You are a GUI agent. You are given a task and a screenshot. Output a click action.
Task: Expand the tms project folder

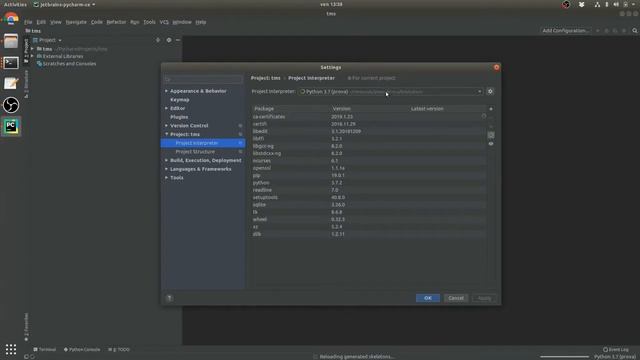(33, 49)
